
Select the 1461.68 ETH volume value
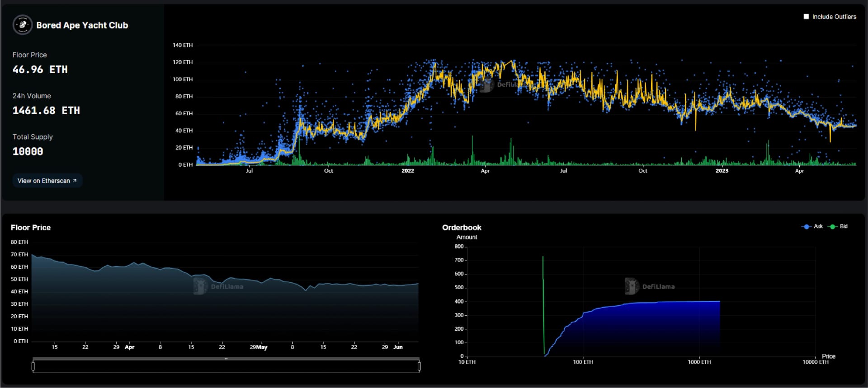coord(46,111)
